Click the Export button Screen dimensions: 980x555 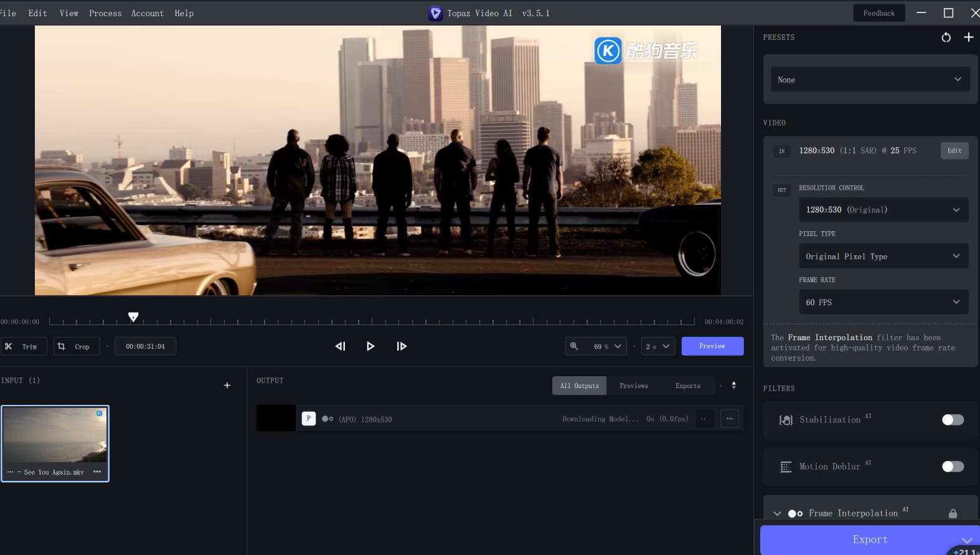click(870, 539)
